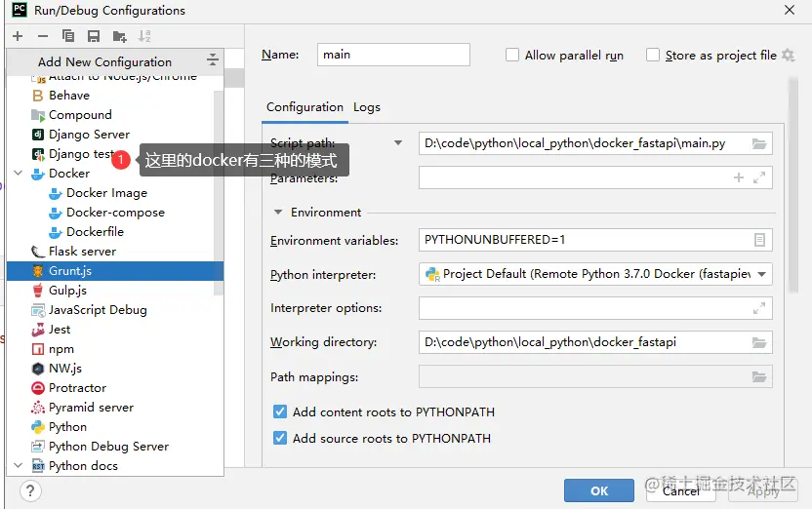Toggle Store as project file checkbox
The image size is (812, 509).
coord(653,55)
